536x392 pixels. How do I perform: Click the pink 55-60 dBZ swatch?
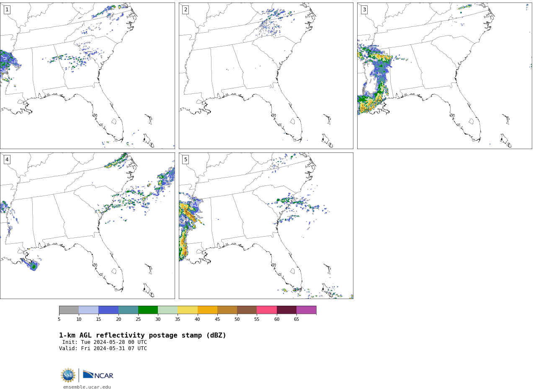(x=267, y=310)
